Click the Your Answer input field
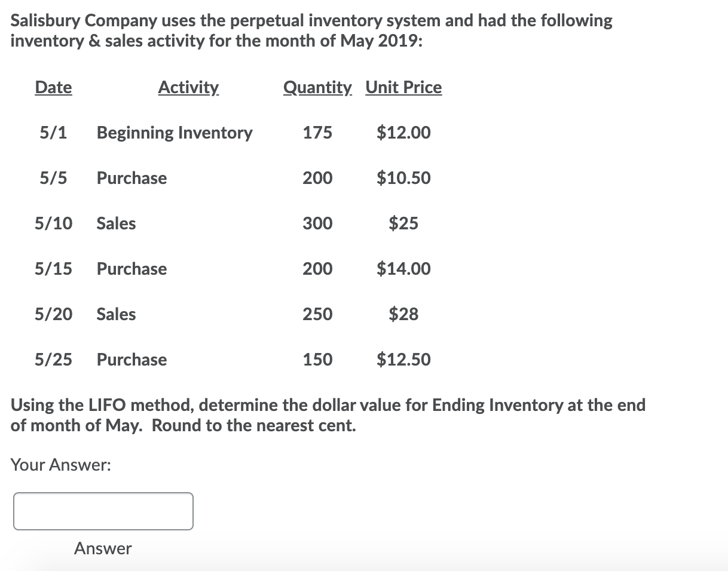The height and width of the screenshot is (571, 728). coord(103,511)
